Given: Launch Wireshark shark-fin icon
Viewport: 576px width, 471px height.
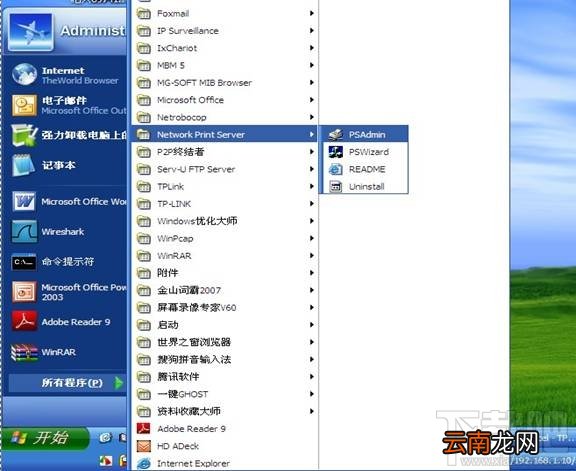Looking at the screenshot, I should [24, 231].
